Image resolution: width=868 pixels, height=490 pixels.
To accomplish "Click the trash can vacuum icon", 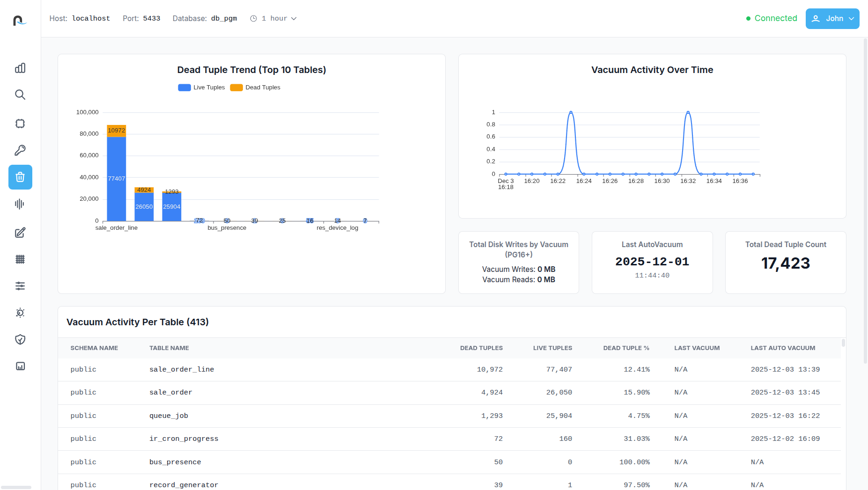I will pos(20,177).
